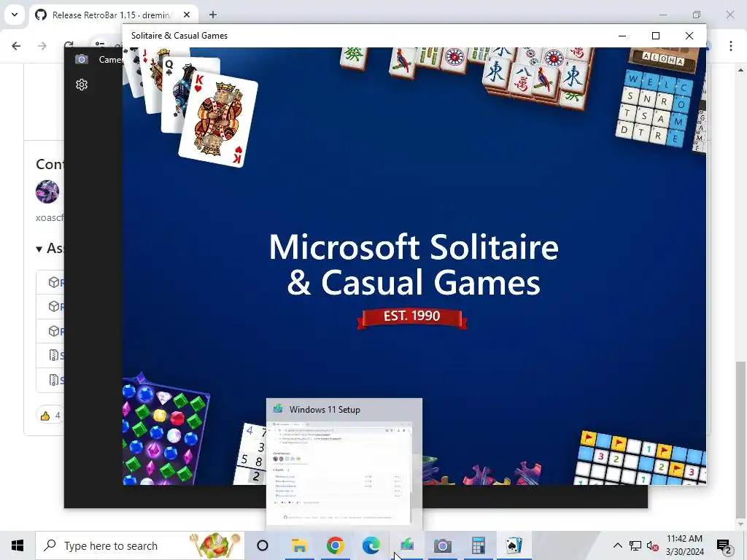Click the Camera app title icon
The width and height of the screenshot is (747, 560).
82,60
